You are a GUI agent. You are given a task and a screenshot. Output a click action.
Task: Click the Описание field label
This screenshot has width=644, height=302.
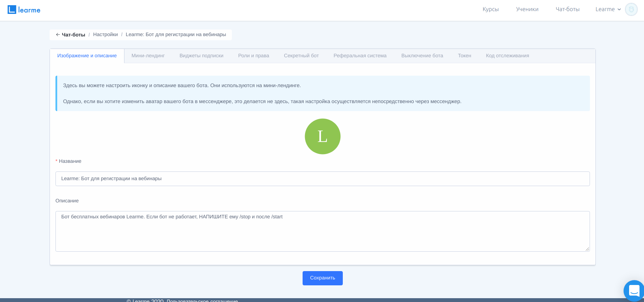pos(67,201)
